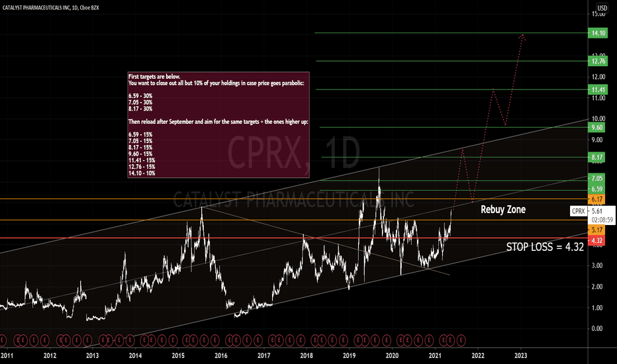Click the 0.00 price axis tick
The height and width of the screenshot is (364, 617).
597,328
